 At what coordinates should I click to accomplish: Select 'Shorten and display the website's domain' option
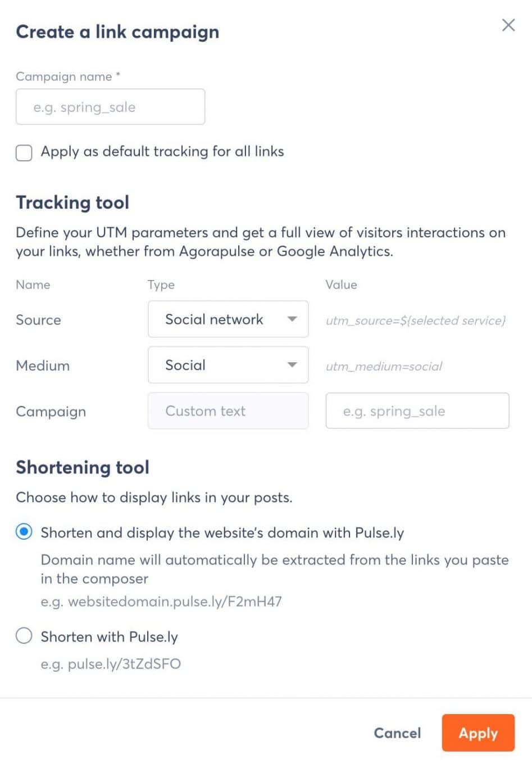point(24,531)
